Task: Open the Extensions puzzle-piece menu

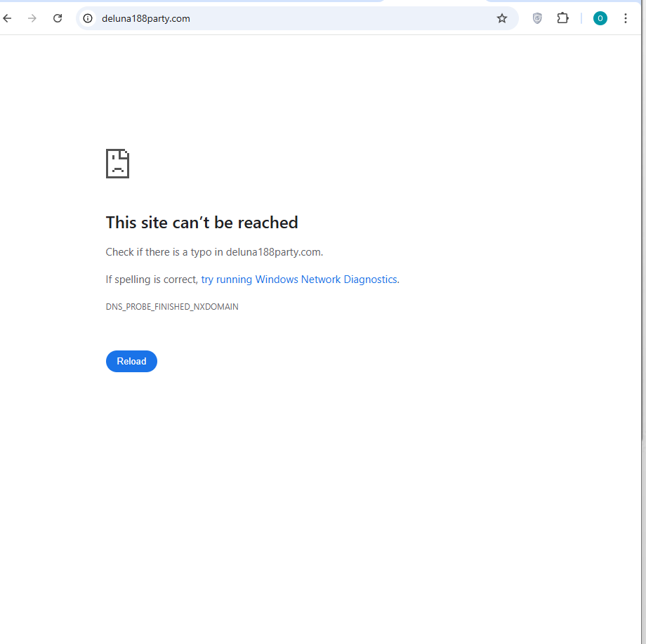Action: tap(562, 18)
